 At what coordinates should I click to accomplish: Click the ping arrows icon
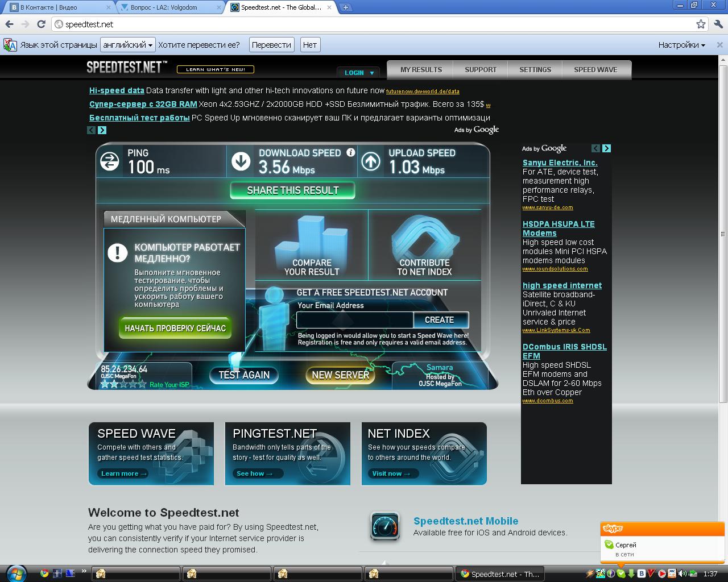pyautogui.click(x=110, y=161)
